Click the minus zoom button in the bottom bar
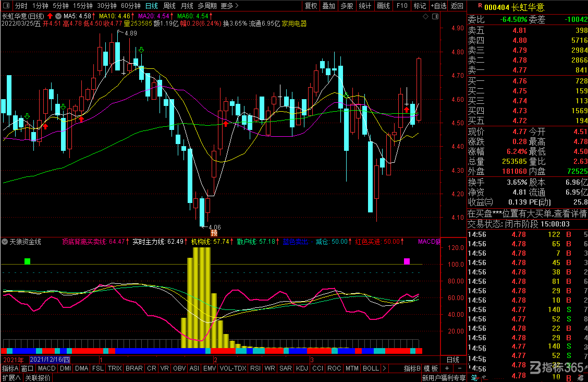 pos(459,368)
